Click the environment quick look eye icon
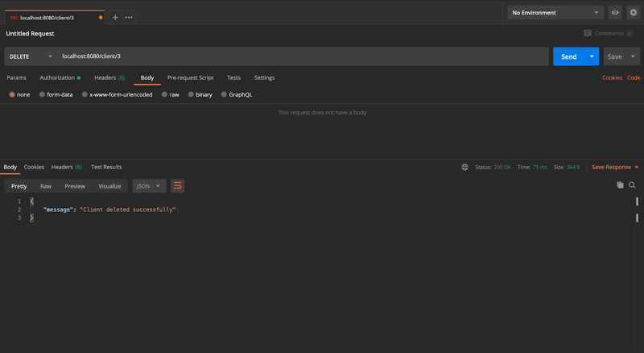The height and width of the screenshot is (353, 644). point(615,13)
